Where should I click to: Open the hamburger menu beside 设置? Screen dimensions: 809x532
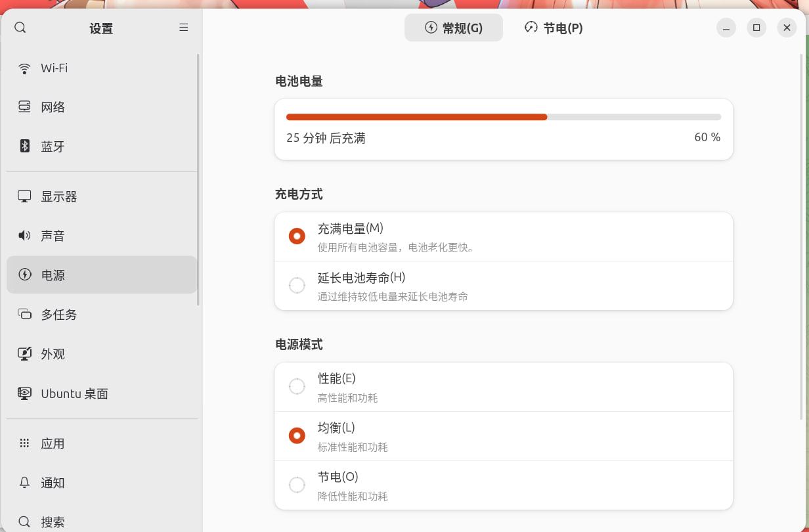184,28
